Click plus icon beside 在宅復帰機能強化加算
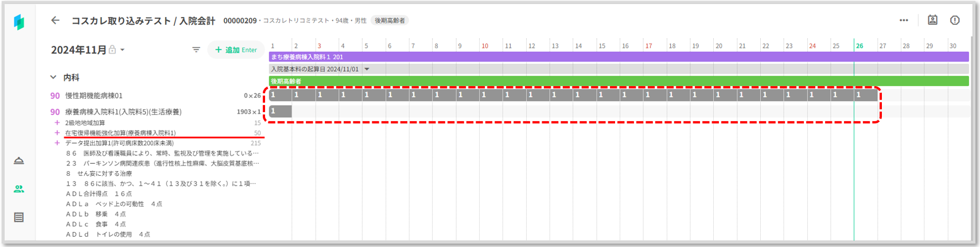Image resolution: width=980 pixels, height=247 pixels. pos(57,133)
